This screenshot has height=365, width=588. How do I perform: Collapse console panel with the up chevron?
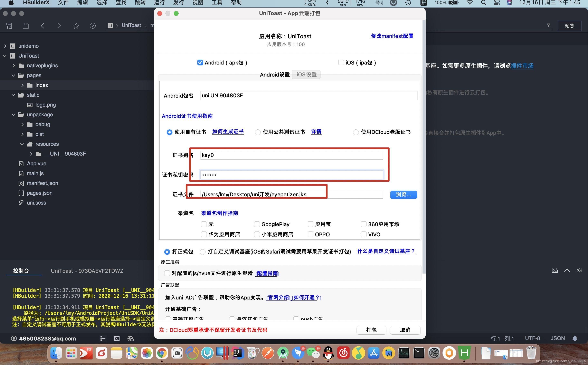click(567, 270)
